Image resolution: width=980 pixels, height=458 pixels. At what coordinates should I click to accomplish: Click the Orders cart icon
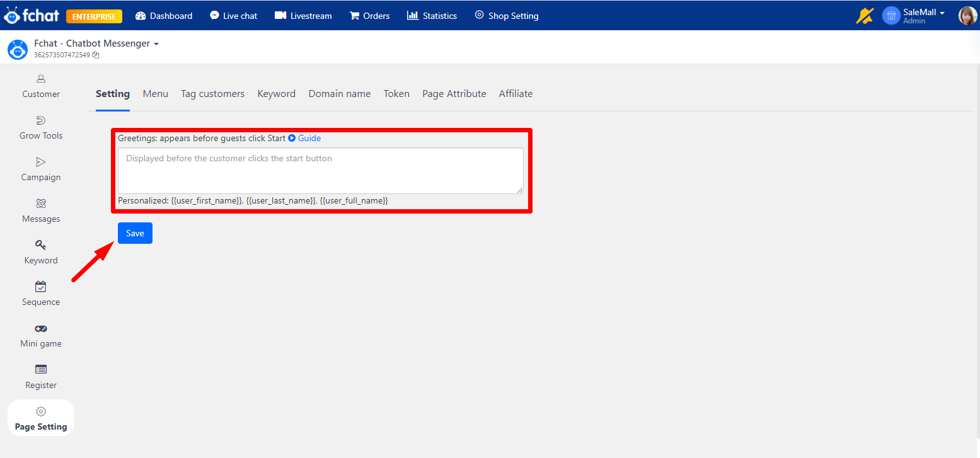(354, 16)
